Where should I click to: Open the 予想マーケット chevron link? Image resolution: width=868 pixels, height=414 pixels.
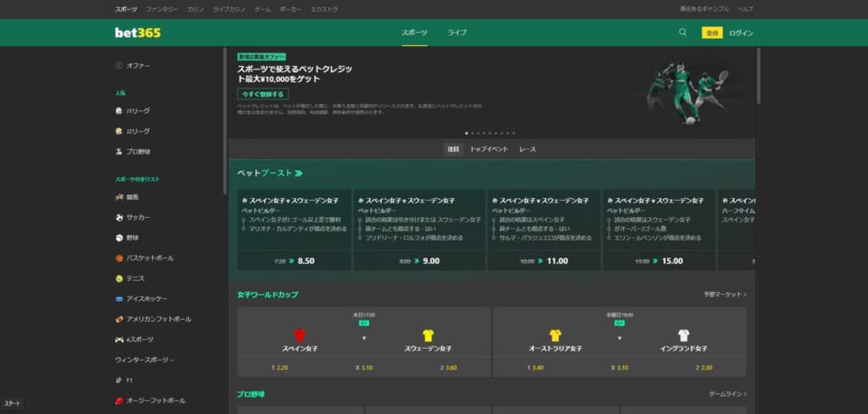(725, 295)
